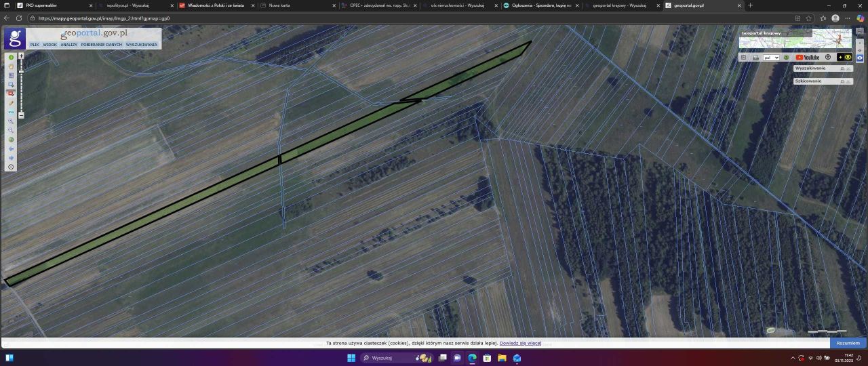Toggle the blue eye visibility button
This screenshot has height=366, width=868.
[860, 58]
